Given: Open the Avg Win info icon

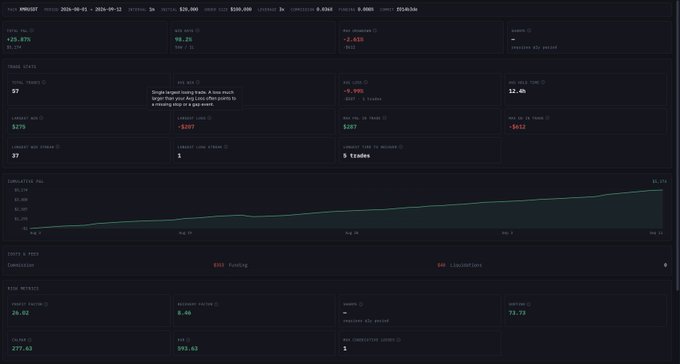Looking at the screenshot, I should 197,82.
